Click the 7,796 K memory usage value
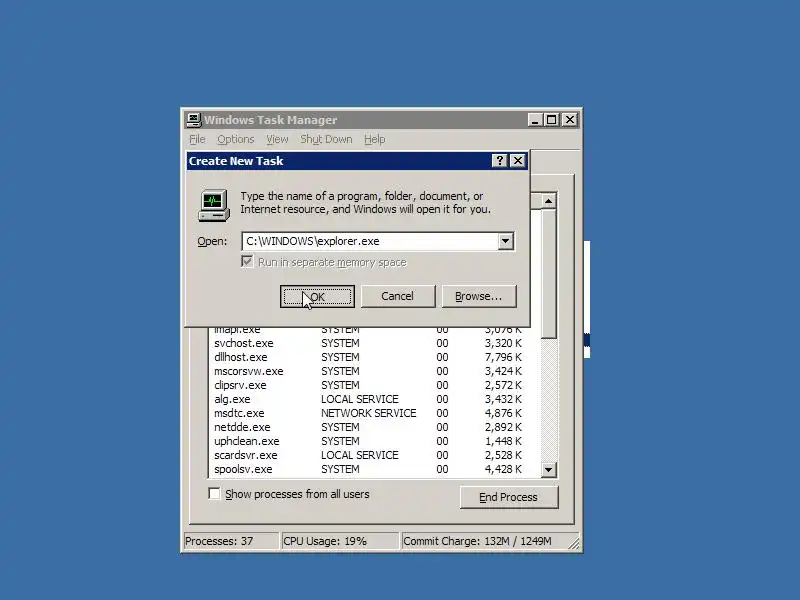 [x=503, y=357]
